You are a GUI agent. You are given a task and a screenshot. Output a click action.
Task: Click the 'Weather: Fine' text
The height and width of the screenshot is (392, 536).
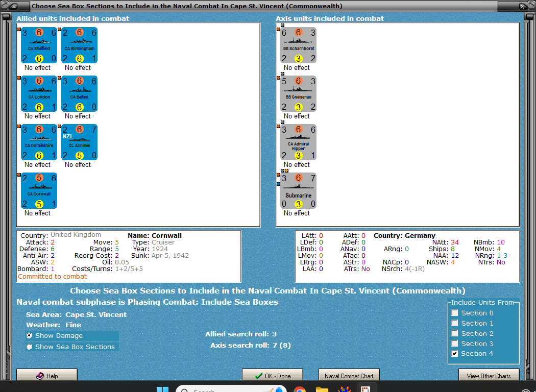point(54,325)
